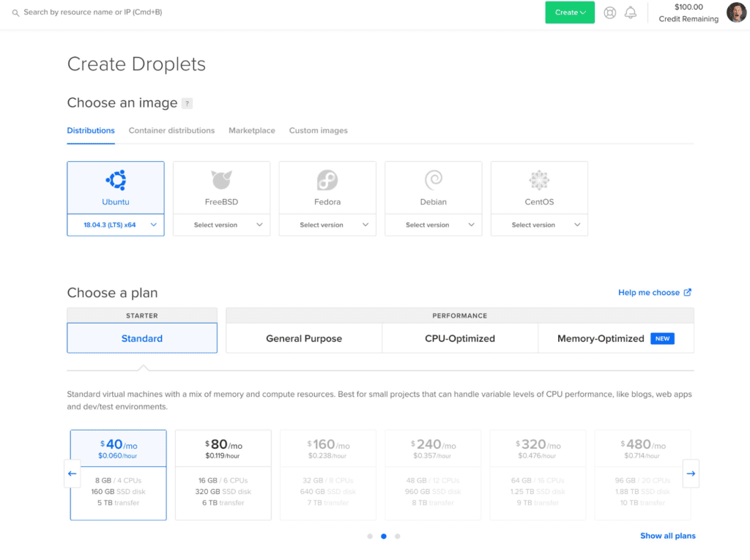This screenshot has width=750, height=560.
Task: Click the external link icon beside Help me choose
Action: pos(687,292)
